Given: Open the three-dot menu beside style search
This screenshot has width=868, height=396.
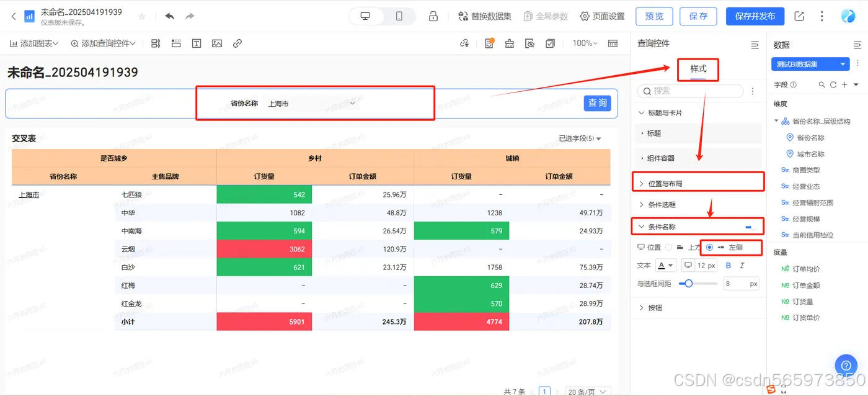Looking at the screenshot, I should (753, 91).
